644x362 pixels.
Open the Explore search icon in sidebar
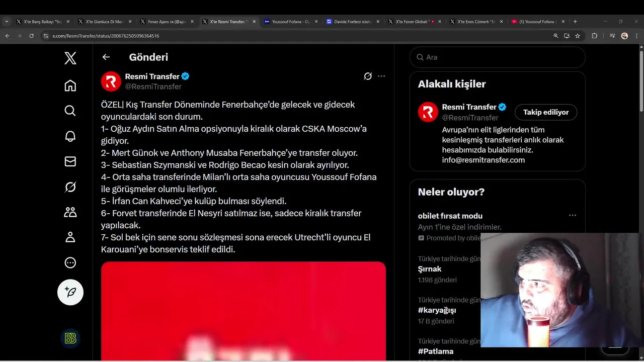point(70,111)
